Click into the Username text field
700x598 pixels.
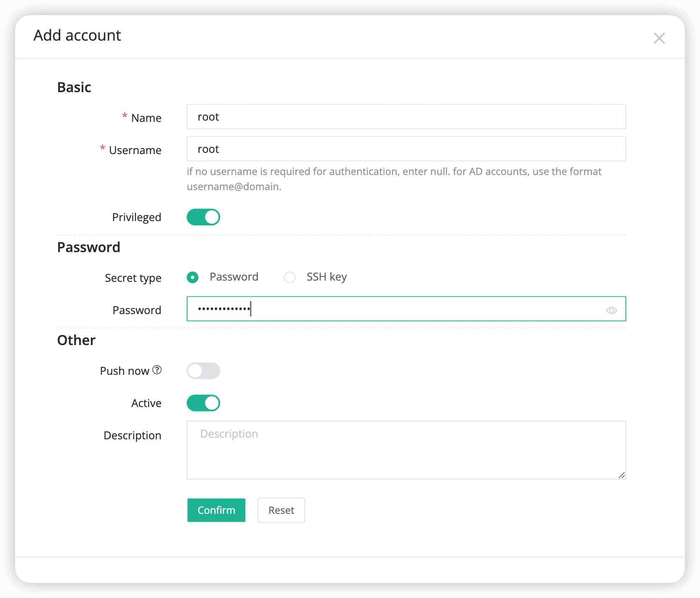[406, 149]
